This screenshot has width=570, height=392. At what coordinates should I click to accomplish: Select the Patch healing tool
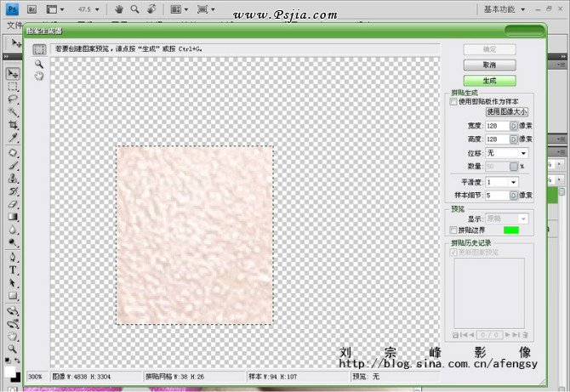point(13,152)
